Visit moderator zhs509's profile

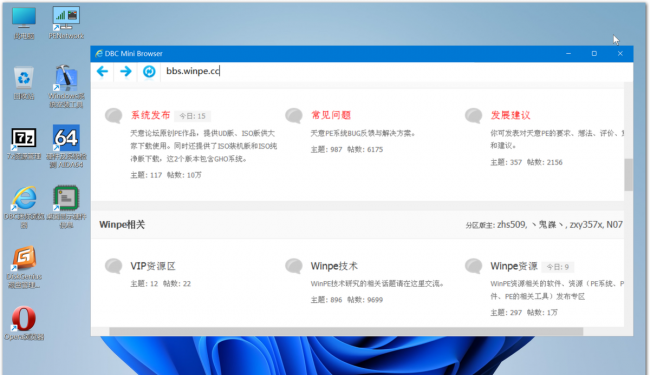(511, 225)
